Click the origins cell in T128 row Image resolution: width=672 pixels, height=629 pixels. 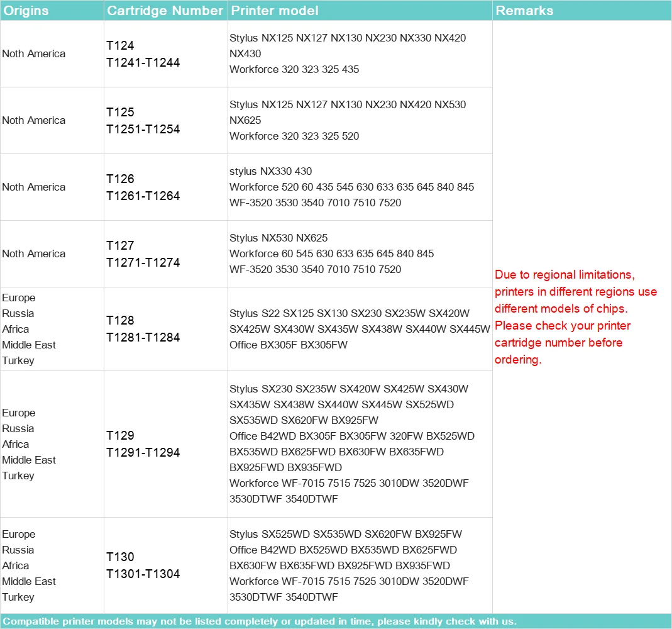pyautogui.click(x=52, y=329)
